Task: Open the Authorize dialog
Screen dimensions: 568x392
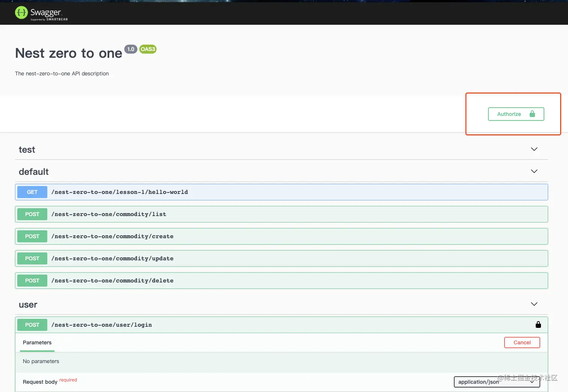Action: click(x=516, y=114)
